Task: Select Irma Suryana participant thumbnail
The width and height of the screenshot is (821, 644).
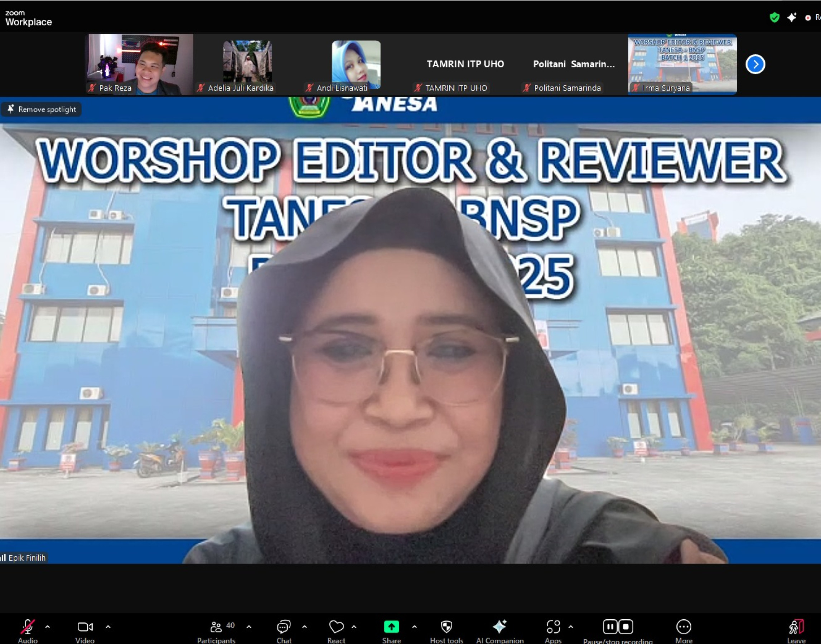Action: click(x=682, y=64)
